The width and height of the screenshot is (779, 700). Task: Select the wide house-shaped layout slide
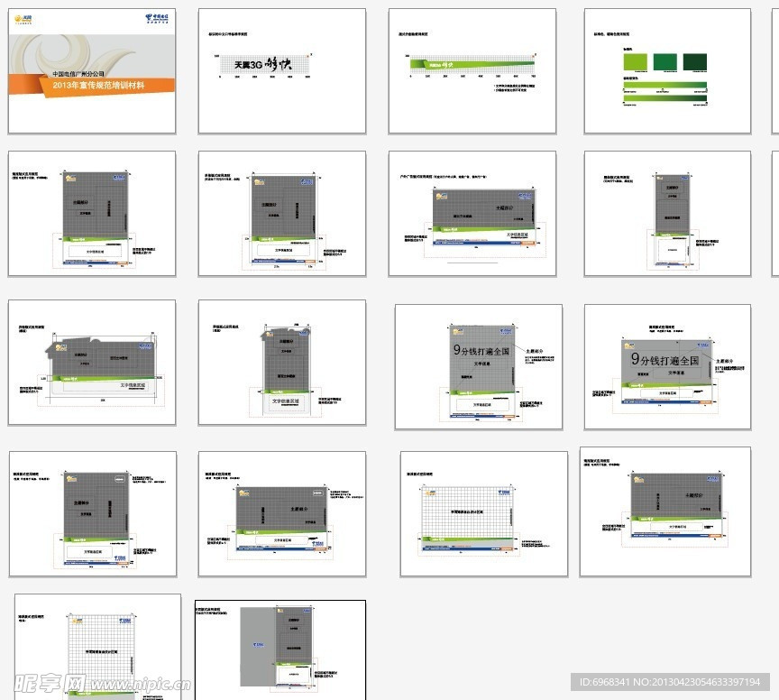pyautogui.click(x=92, y=363)
